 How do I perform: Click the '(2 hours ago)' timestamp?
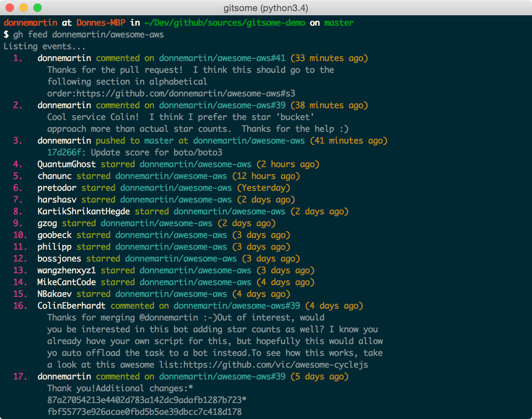pos(288,164)
